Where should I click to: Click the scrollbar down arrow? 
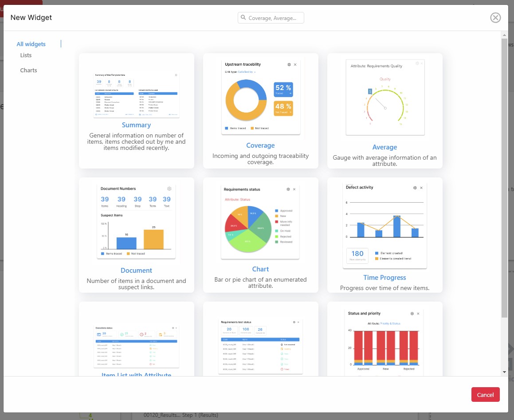504,372
